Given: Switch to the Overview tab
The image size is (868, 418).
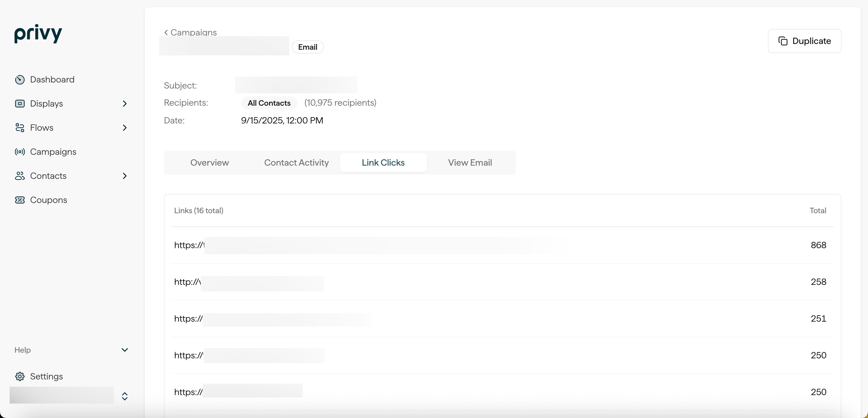Looking at the screenshot, I should (209, 163).
